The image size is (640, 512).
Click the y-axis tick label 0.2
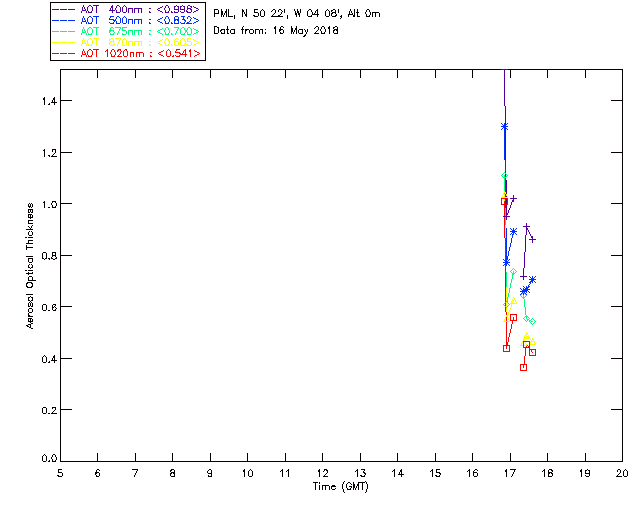coord(49,410)
